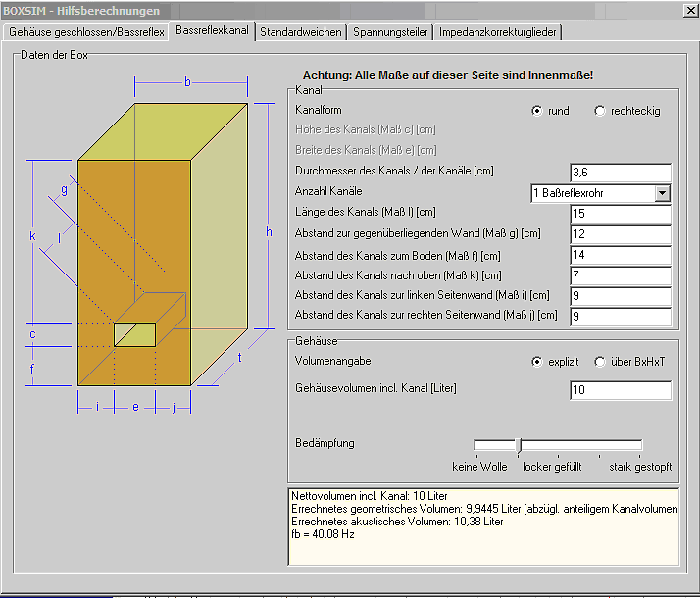700x598 pixels.
Task: Click the Durchmesser des Kanals input field
Action: 620,173
